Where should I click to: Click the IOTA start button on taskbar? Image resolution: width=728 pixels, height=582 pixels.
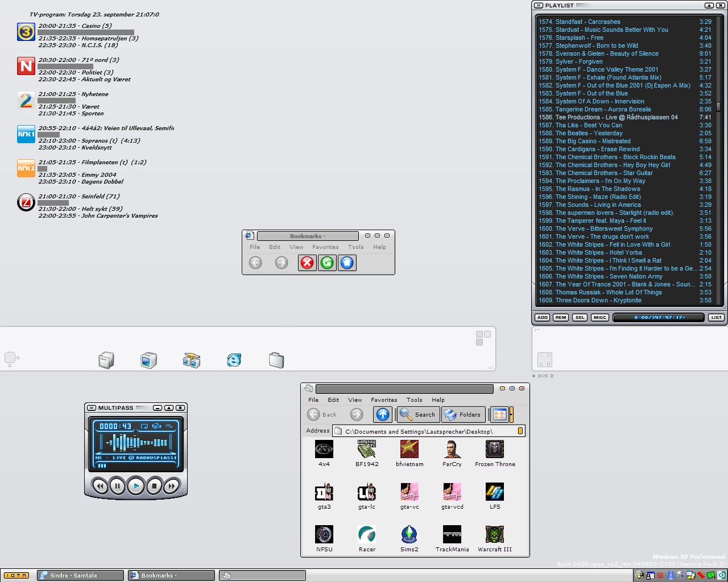[16, 576]
